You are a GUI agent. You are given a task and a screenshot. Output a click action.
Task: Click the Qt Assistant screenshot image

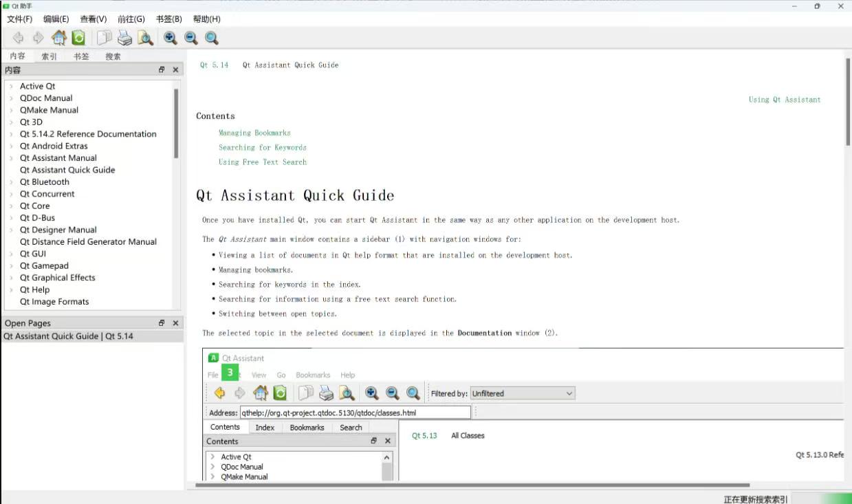tap(523, 414)
